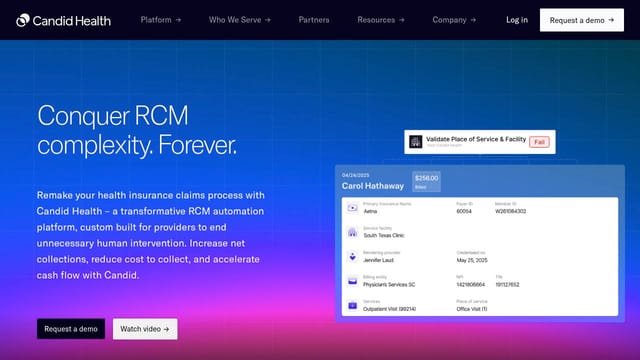Open the Resources dropdown
This screenshot has width=640, height=360.
click(x=381, y=20)
